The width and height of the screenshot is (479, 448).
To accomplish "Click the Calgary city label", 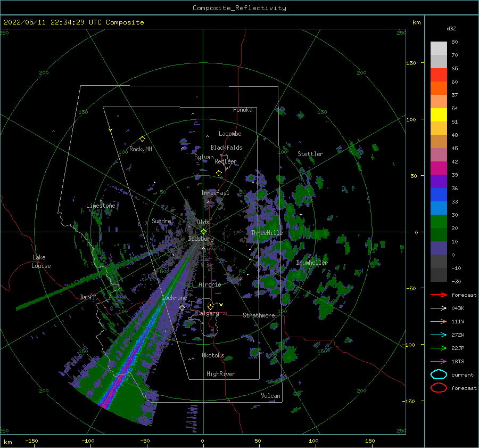I will pos(208,313).
